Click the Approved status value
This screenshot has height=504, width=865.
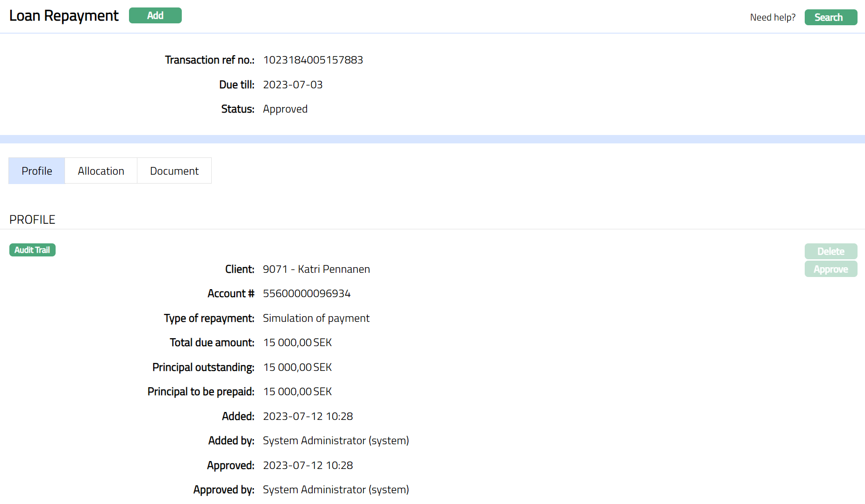(x=285, y=109)
